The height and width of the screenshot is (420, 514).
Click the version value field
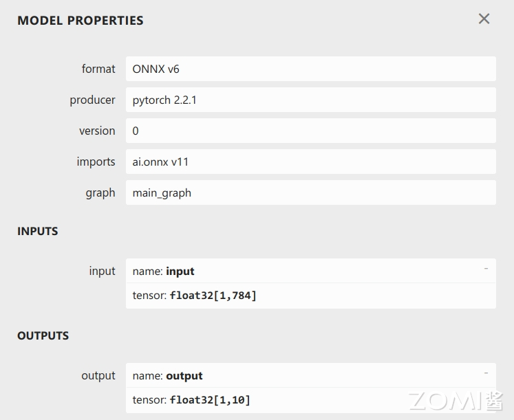[x=310, y=131]
